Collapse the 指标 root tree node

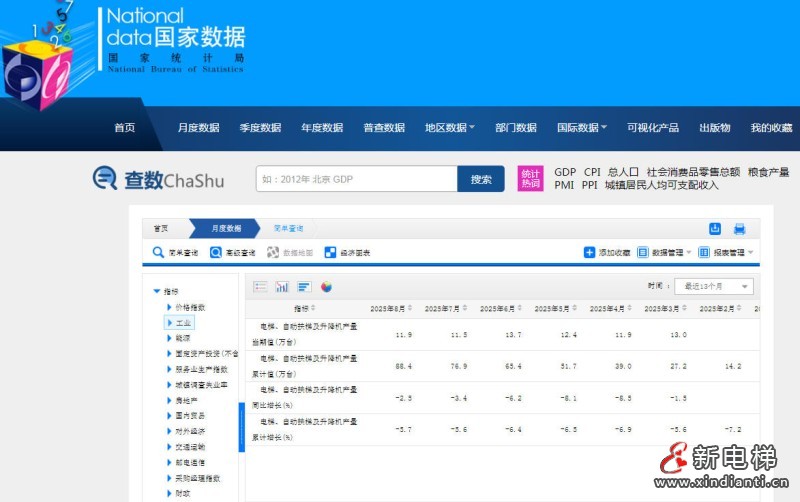(156, 291)
